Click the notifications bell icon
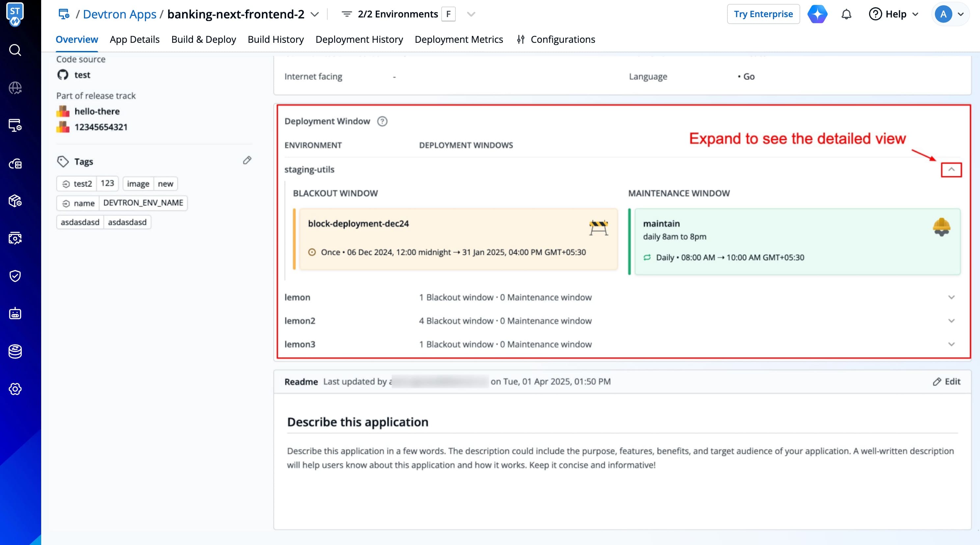Image resolution: width=980 pixels, height=545 pixels. tap(846, 14)
